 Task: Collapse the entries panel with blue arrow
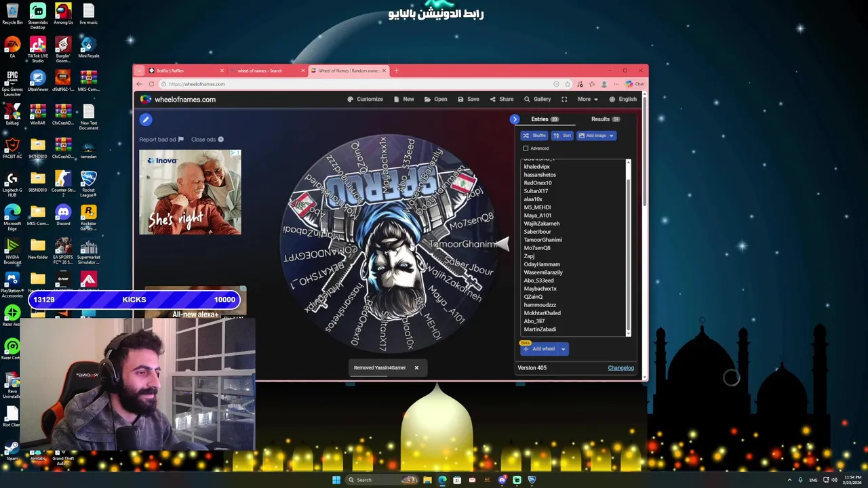pyautogui.click(x=515, y=119)
